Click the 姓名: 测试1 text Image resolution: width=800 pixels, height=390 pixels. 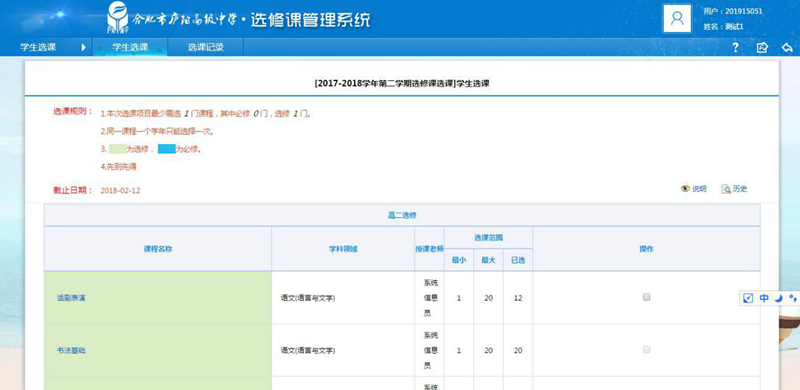click(723, 27)
